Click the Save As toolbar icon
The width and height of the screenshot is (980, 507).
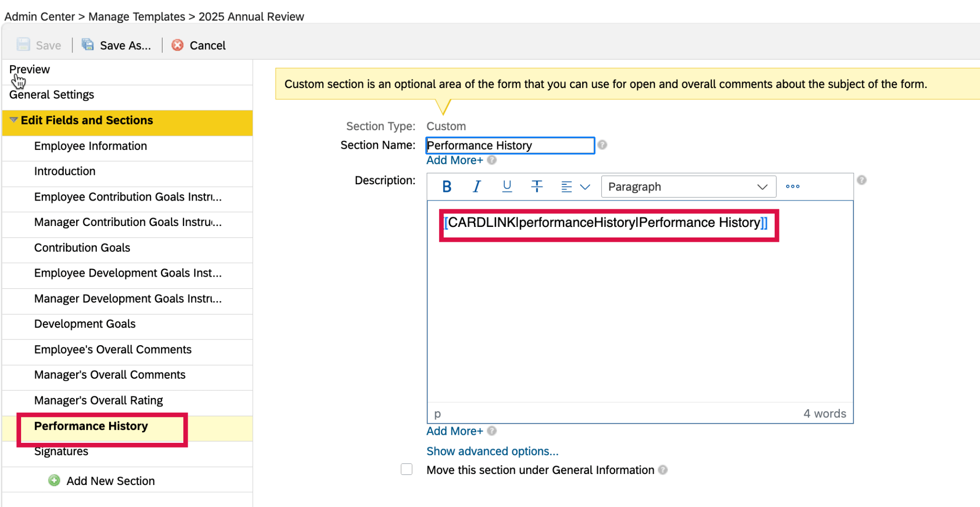(x=88, y=44)
